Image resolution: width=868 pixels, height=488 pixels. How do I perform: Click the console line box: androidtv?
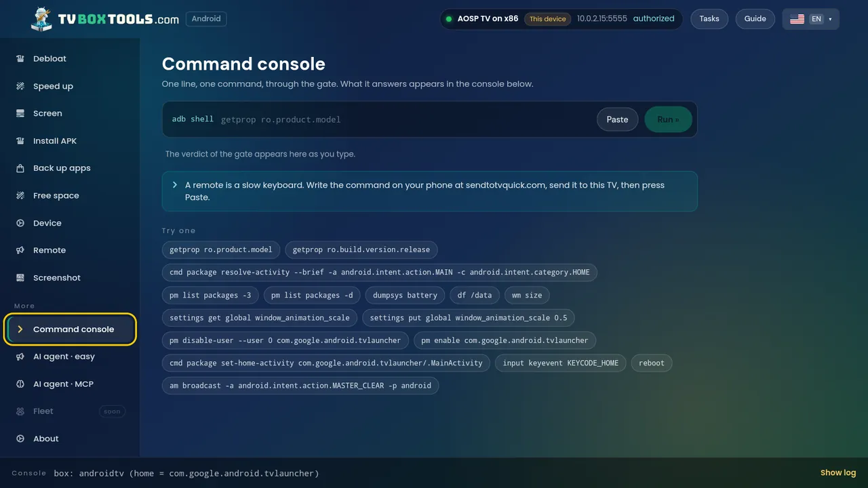coord(186,473)
